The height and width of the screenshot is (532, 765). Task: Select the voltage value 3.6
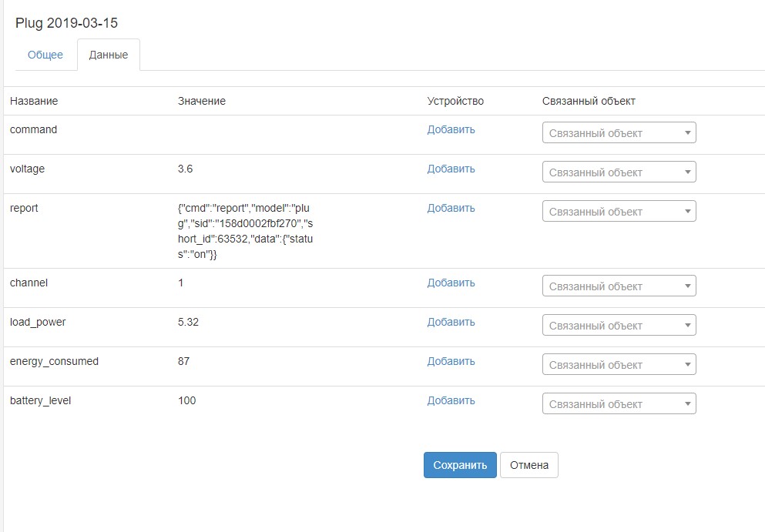(x=184, y=169)
